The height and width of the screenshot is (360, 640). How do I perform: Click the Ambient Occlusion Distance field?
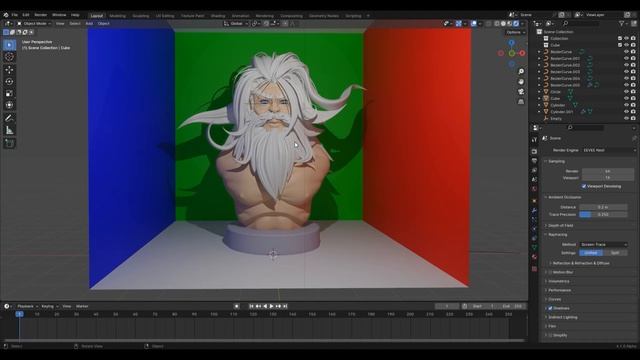[x=603, y=207]
